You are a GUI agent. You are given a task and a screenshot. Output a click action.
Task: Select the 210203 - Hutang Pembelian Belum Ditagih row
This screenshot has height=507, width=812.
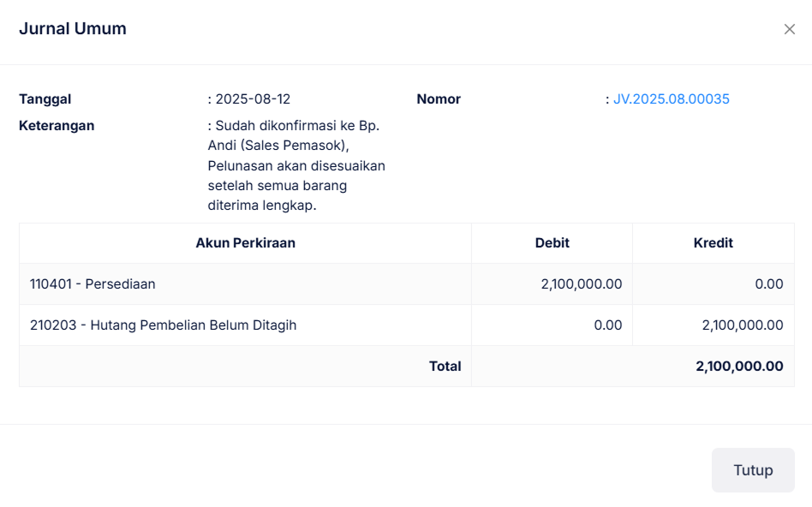pos(163,325)
